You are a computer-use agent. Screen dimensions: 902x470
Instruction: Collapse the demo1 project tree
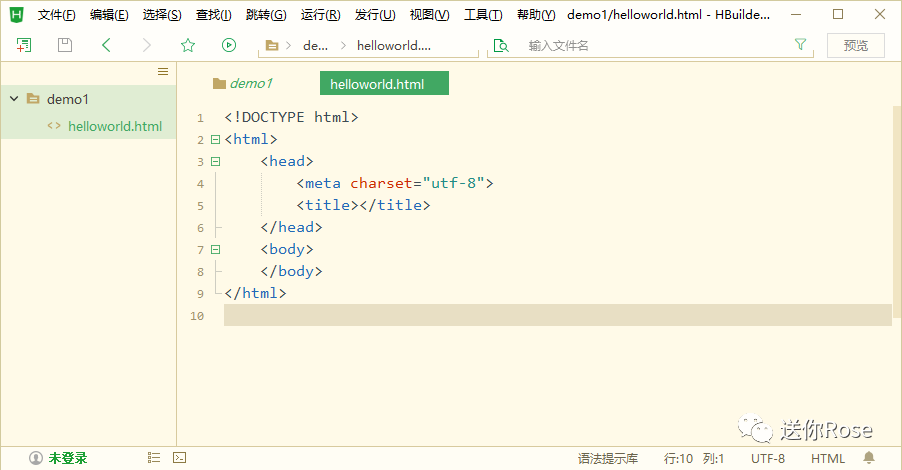click(x=14, y=99)
